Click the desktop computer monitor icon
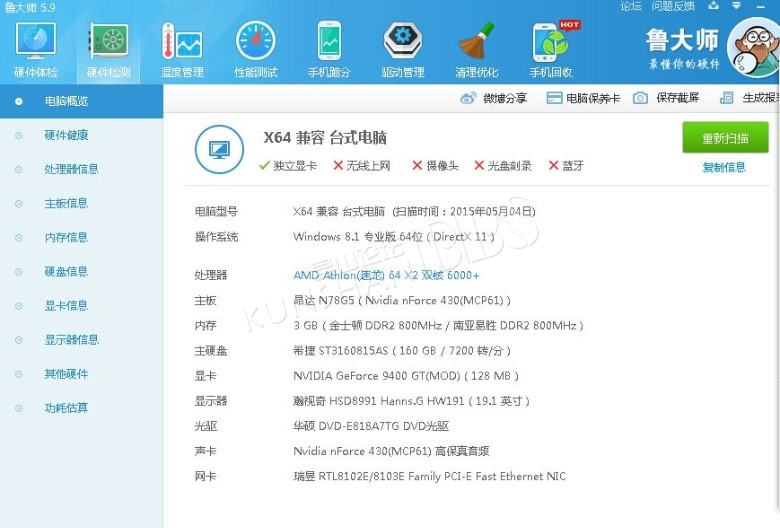 point(219,149)
